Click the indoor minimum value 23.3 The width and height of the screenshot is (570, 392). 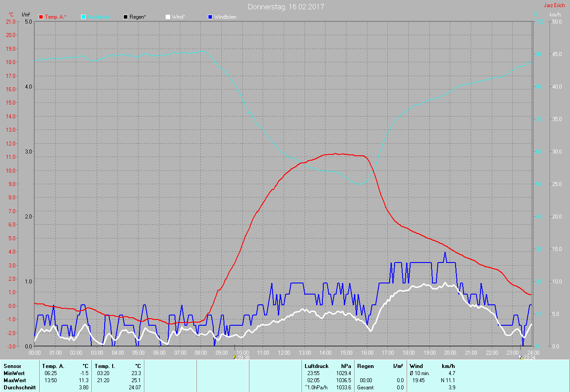click(x=136, y=373)
